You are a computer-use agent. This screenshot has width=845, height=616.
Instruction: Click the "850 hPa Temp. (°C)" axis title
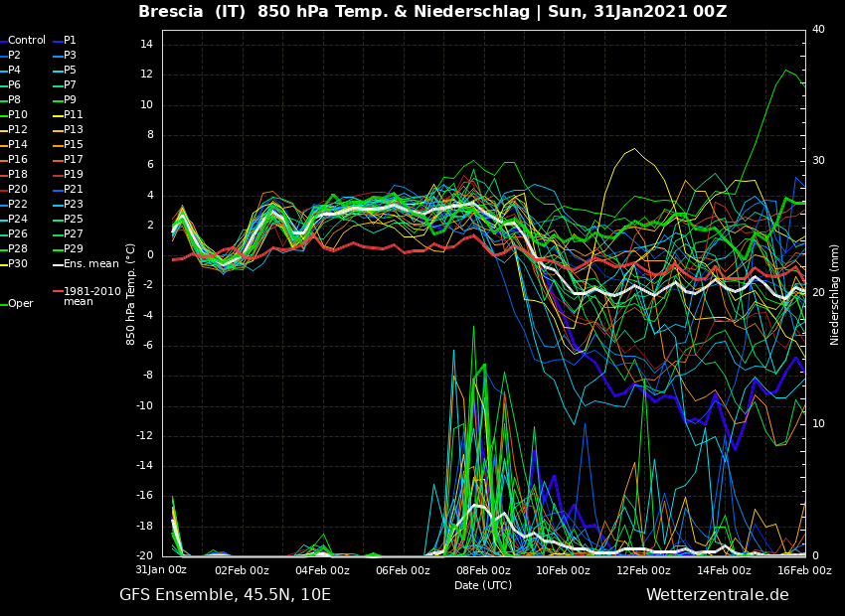pyautogui.click(x=130, y=294)
